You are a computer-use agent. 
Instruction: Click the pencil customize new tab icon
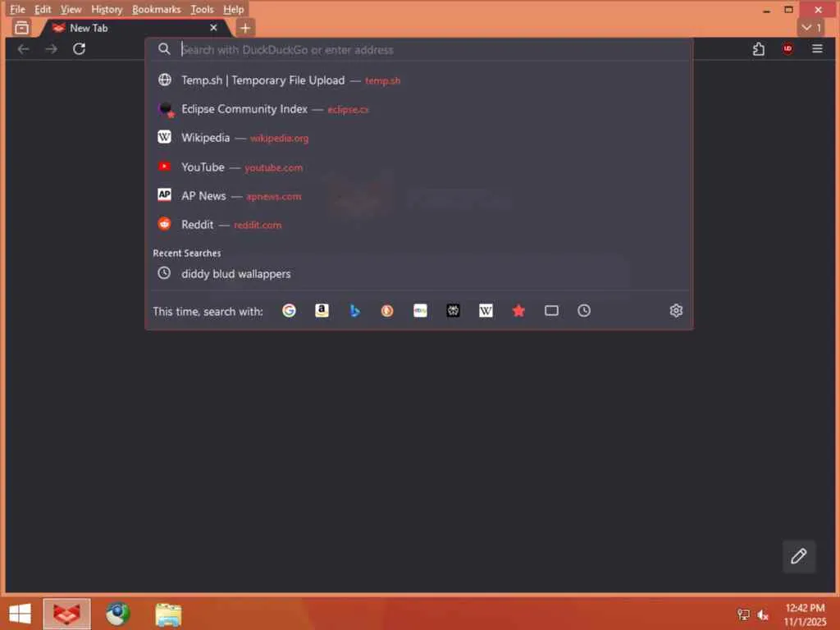799,556
